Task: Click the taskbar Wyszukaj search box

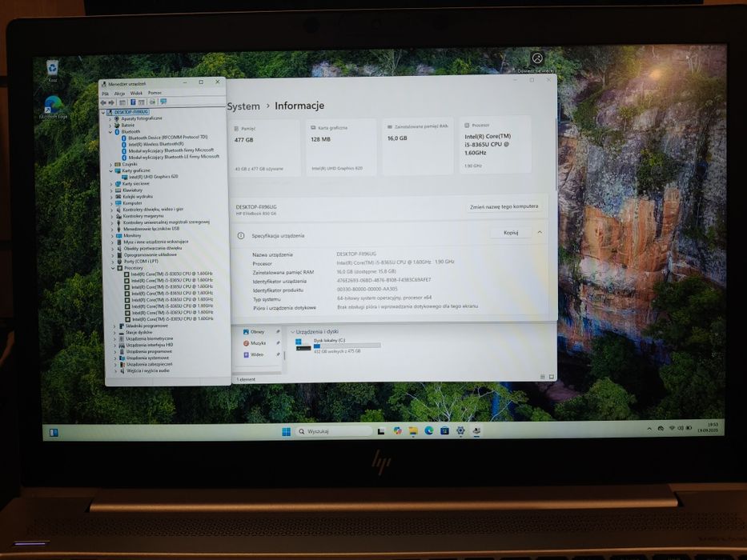Action: point(334,431)
